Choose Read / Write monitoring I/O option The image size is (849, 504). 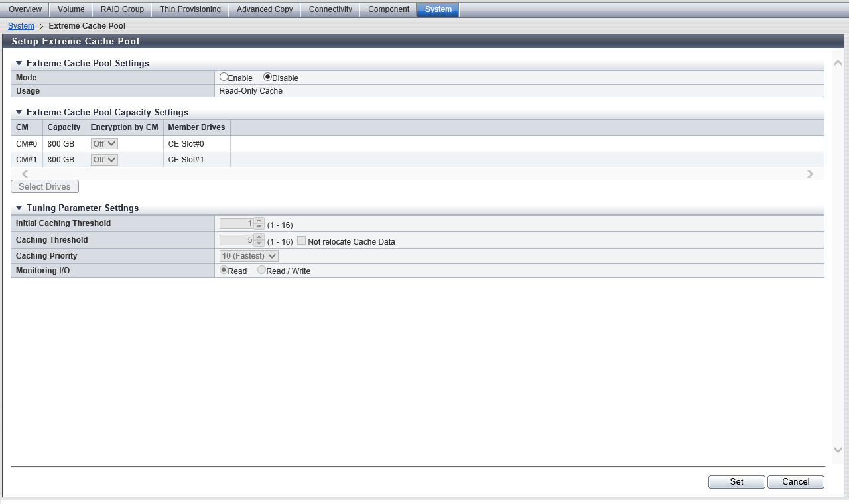pyautogui.click(x=262, y=270)
